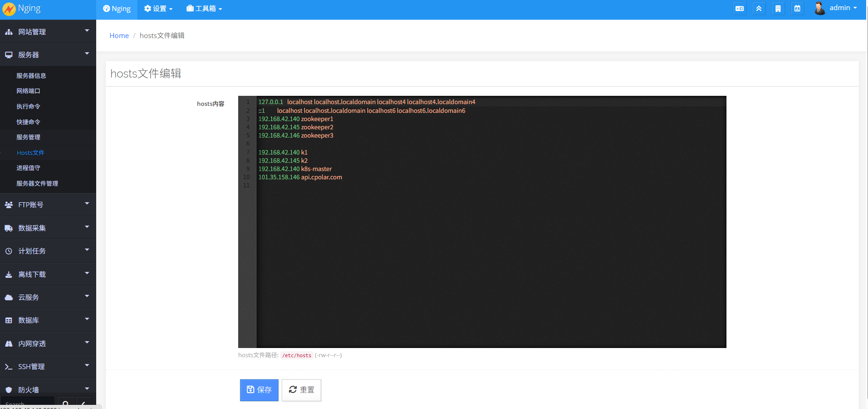Click the calendar icon in top bar
The image size is (868, 409).
click(x=797, y=9)
